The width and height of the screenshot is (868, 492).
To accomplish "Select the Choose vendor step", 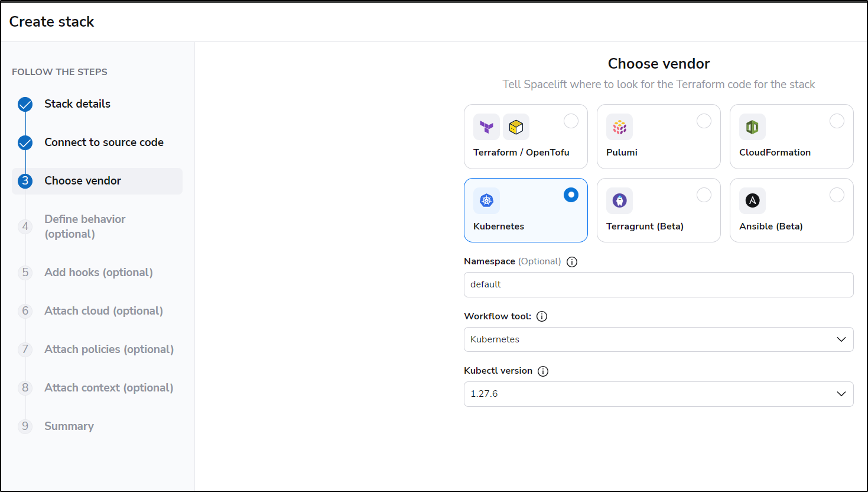I will (x=97, y=181).
